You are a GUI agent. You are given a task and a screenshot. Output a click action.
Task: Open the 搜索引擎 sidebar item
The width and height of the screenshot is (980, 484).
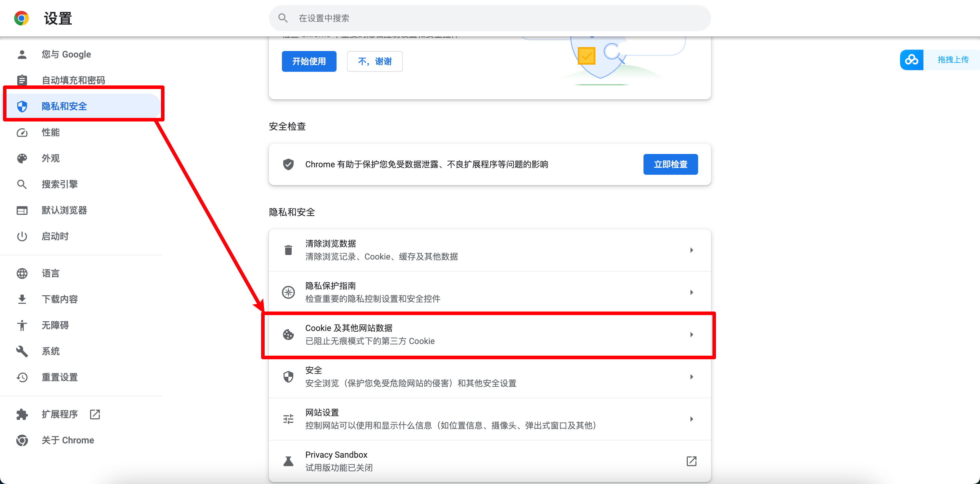[60, 184]
